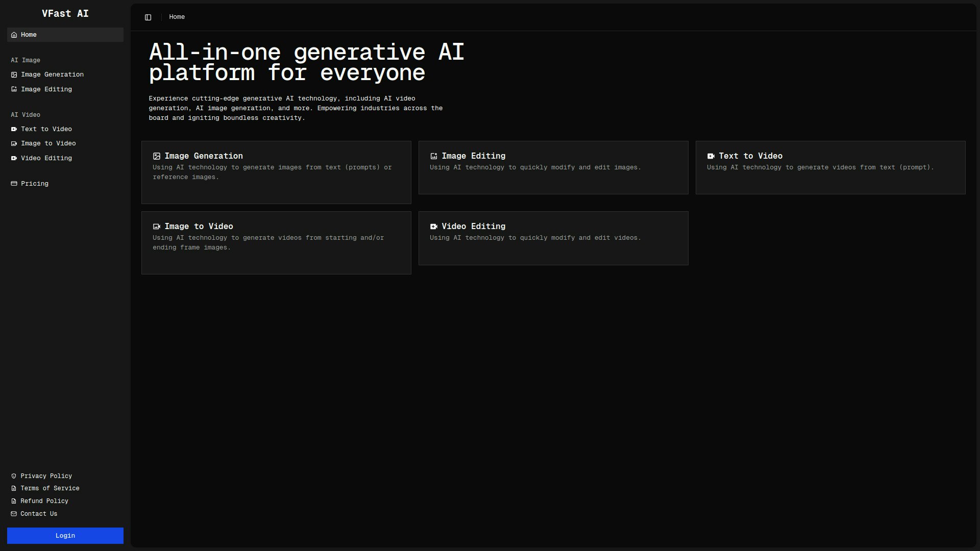Select the Image Generation icon in sidebar
The image size is (980, 551).
(x=14, y=74)
